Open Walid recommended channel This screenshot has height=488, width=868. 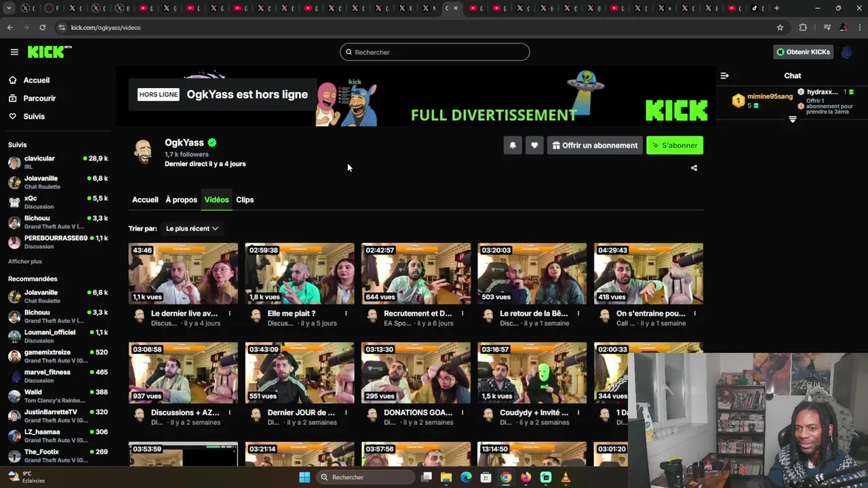pos(58,396)
